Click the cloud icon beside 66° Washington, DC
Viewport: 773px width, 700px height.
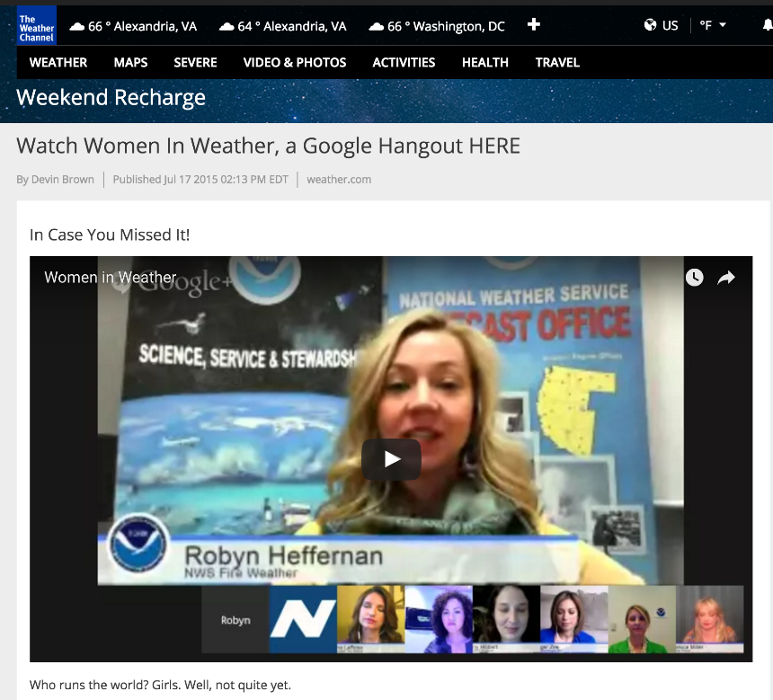(376, 27)
